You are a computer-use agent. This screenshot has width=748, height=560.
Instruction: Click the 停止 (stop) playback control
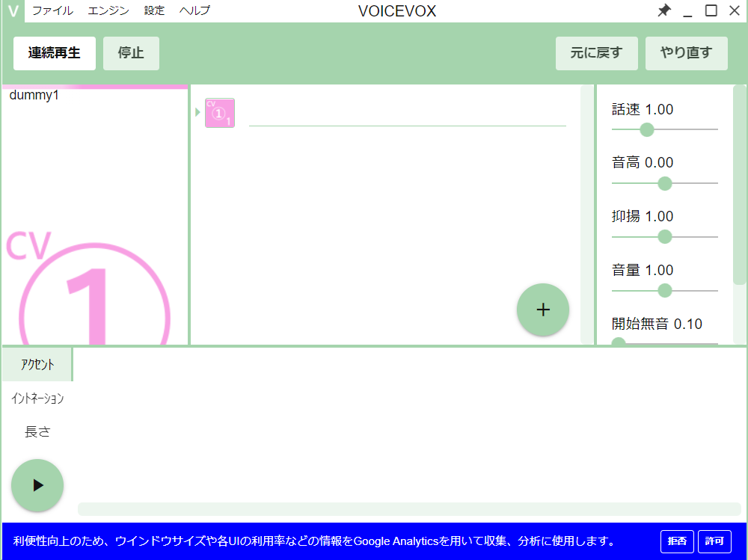point(131,53)
